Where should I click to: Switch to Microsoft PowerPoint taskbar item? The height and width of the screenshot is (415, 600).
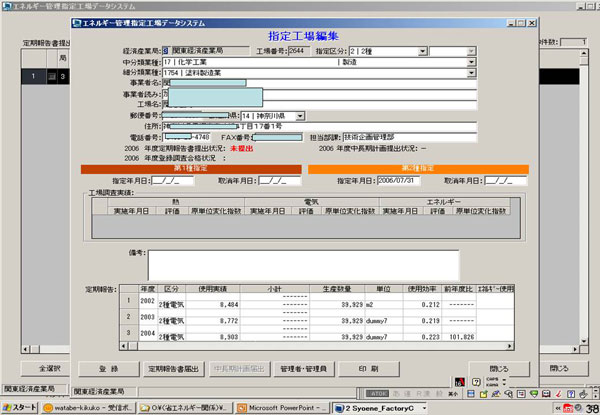tap(282, 408)
